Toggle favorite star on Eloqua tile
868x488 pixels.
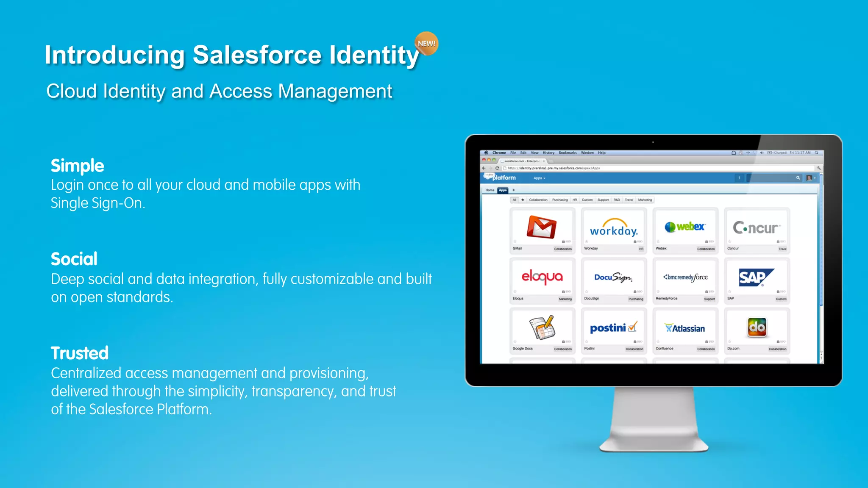[515, 291]
